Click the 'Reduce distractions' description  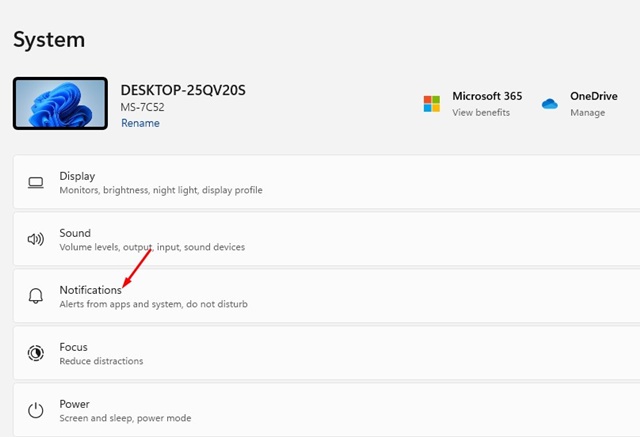(x=101, y=361)
